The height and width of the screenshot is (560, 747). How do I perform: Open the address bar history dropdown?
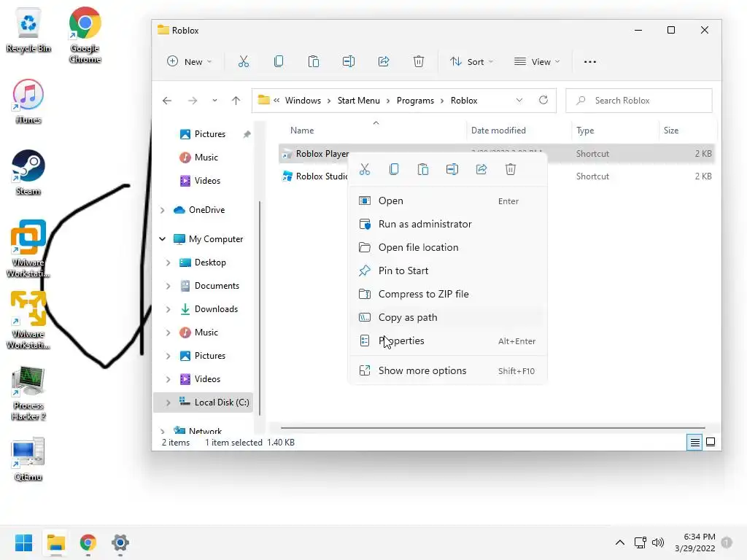click(x=519, y=100)
